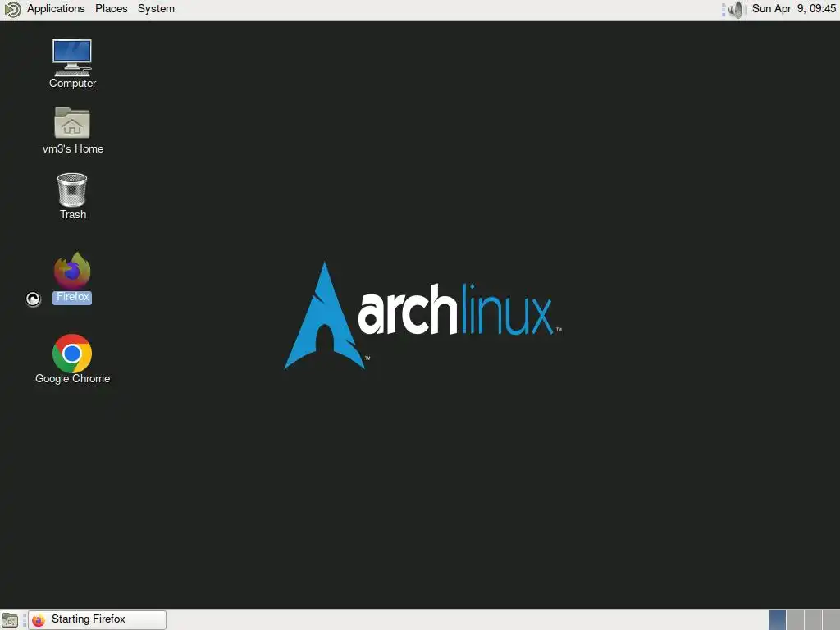
Task: Click the Google Chrome label text
Action: (x=72, y=378)
